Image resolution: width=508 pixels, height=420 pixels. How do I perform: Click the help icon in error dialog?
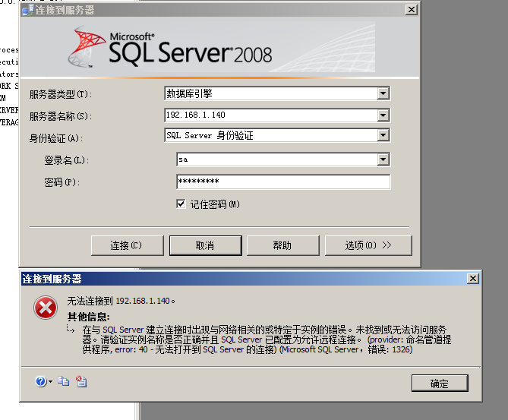coord(41,381)
